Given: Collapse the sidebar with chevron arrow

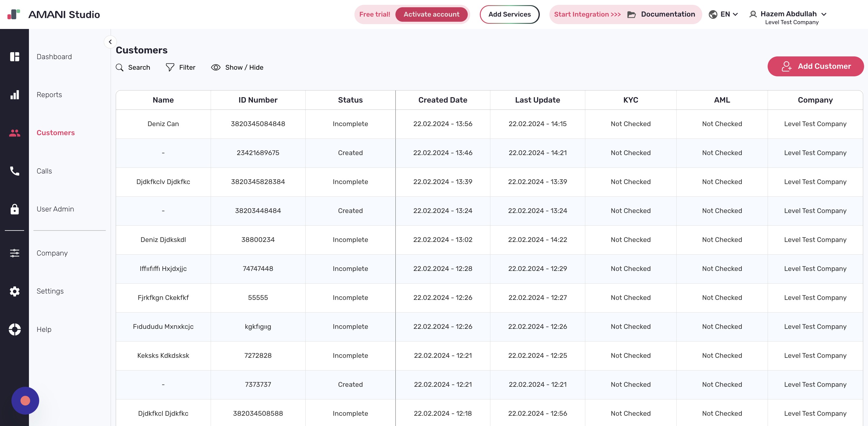Looking at the screenshot, I should coord(110,42).
